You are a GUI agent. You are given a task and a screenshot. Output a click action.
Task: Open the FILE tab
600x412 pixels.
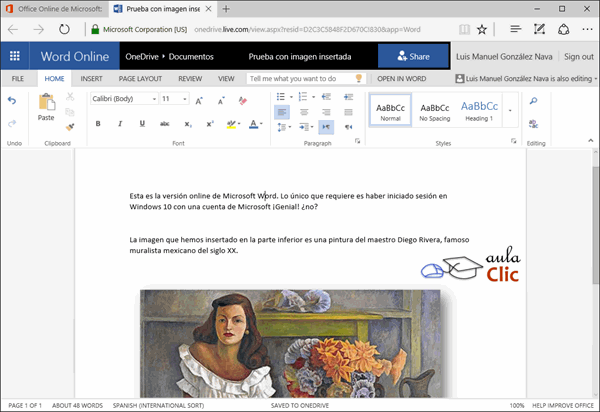point(18,79)
